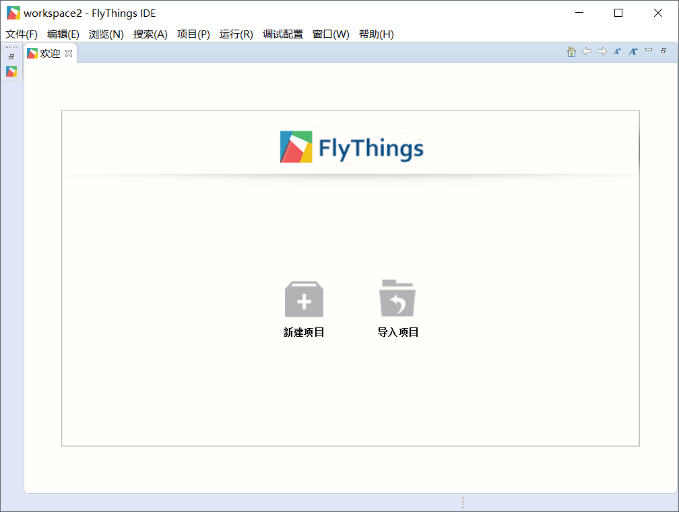This screenshot has height=512, width=679.
Task: Open the 搜索(A) menu
Action: click(x=150, y=34)
